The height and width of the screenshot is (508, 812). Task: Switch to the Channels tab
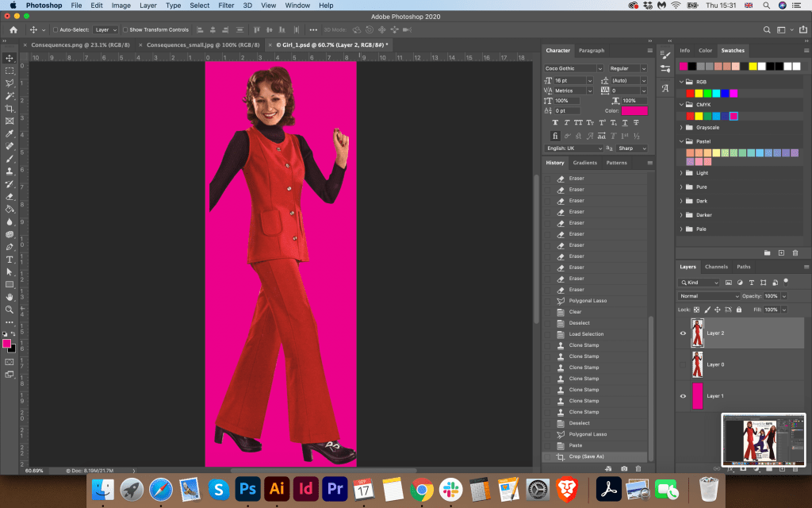click(716, 267)
